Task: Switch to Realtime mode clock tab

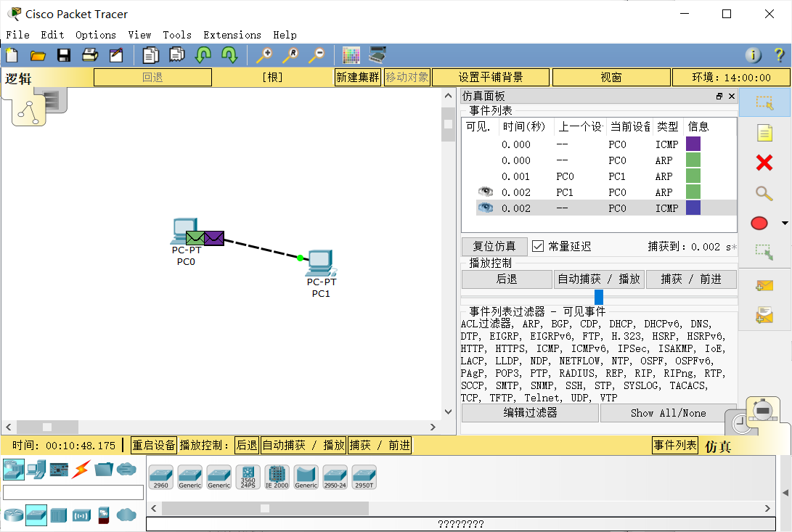Action: [740, 423]
